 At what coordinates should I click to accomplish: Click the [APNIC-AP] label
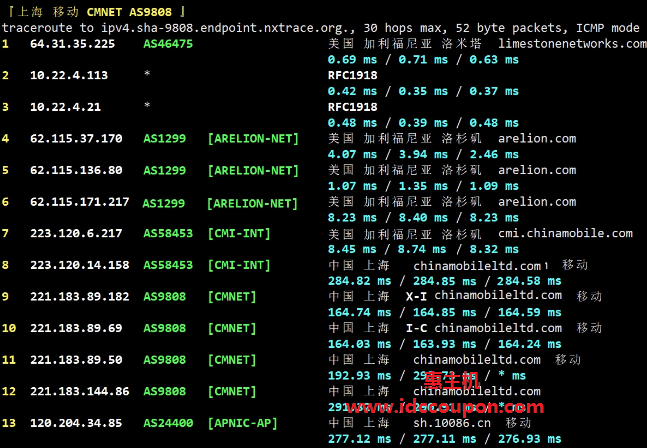pyautogui.click(x=242, y=423)
